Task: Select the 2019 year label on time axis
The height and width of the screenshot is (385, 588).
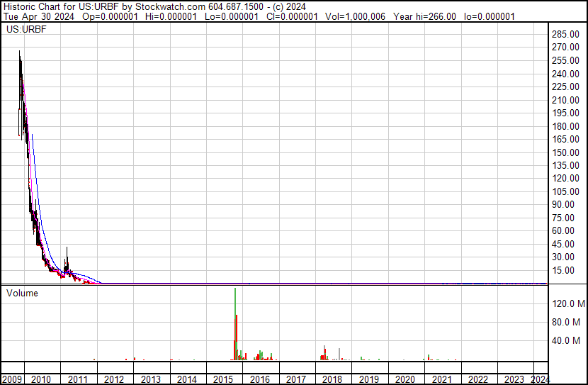Action: 369,379
